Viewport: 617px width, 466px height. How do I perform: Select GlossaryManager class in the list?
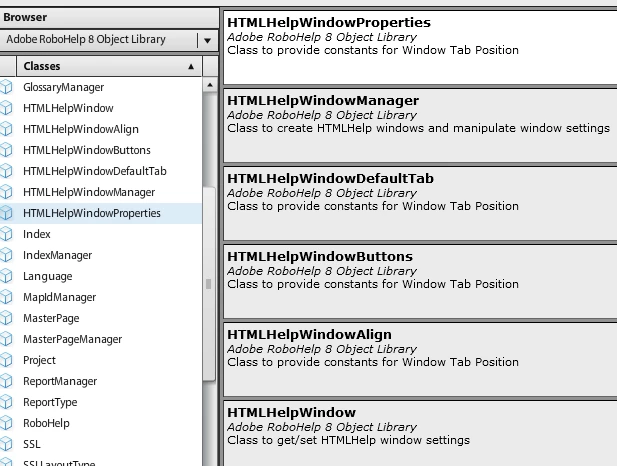pyautogui.click(x=101, y=87)
